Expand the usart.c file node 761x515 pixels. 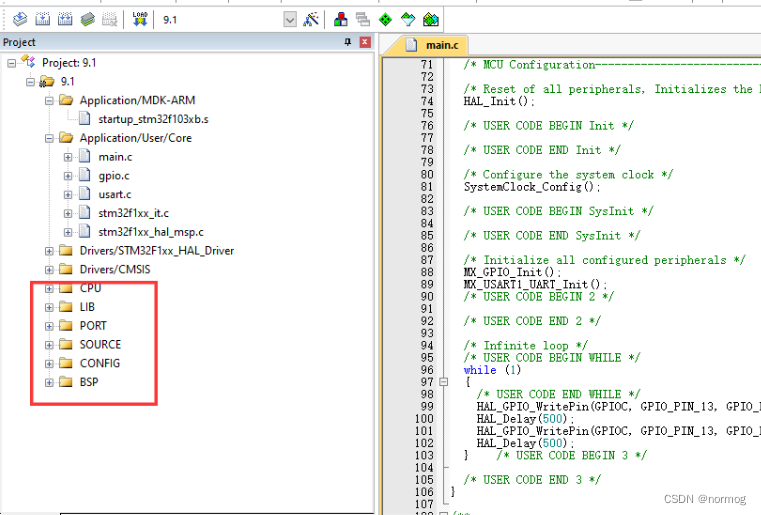[68, 195]
